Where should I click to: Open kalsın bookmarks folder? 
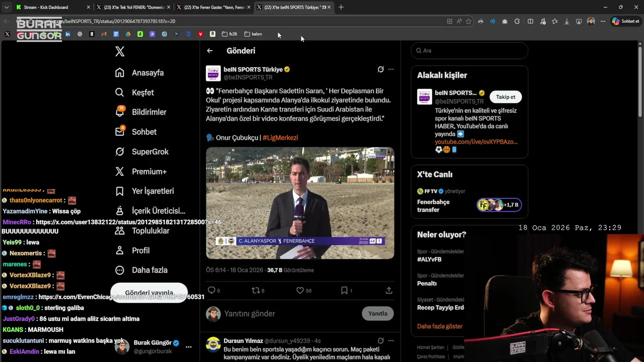click(253, 34)
